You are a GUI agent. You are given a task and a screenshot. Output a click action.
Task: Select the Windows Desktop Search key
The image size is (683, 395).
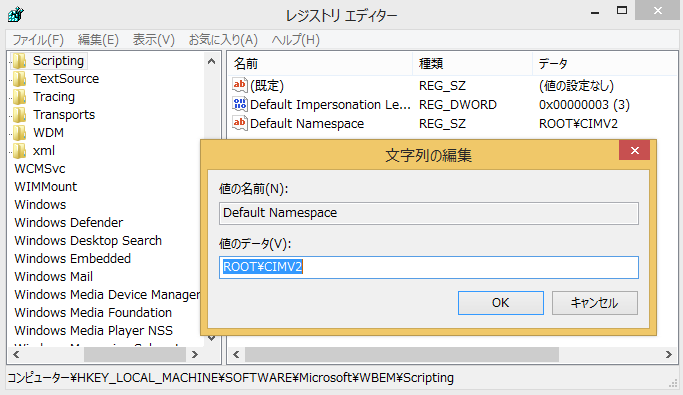coord(88,241)
